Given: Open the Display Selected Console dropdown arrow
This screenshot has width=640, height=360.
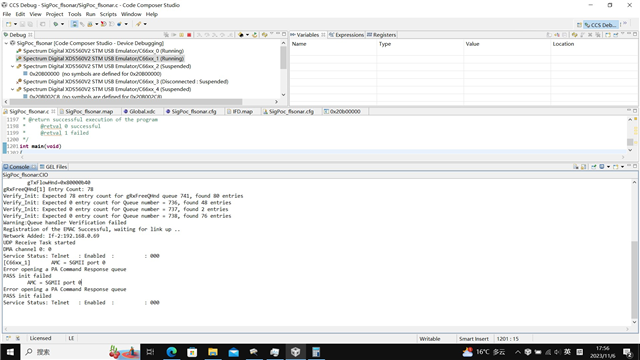Looking at the screenshot, I should (608, 167).
